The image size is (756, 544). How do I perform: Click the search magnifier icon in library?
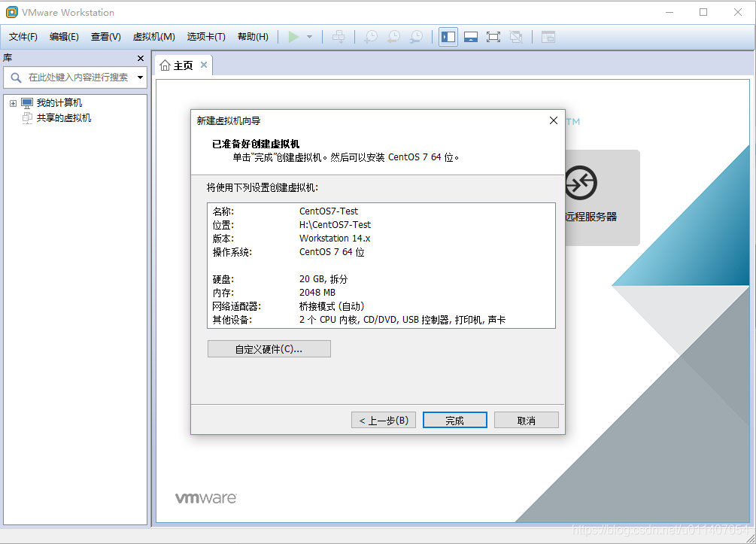(16, 77)
